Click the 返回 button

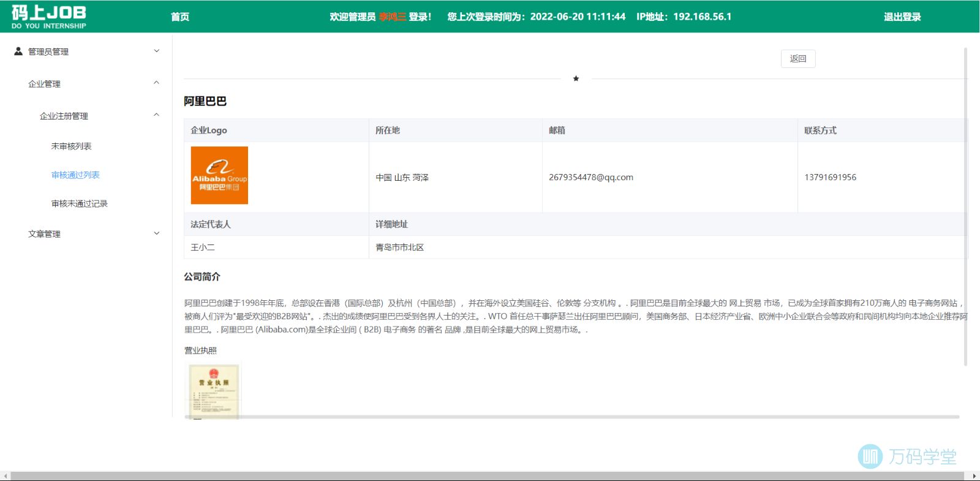(798, 59)
